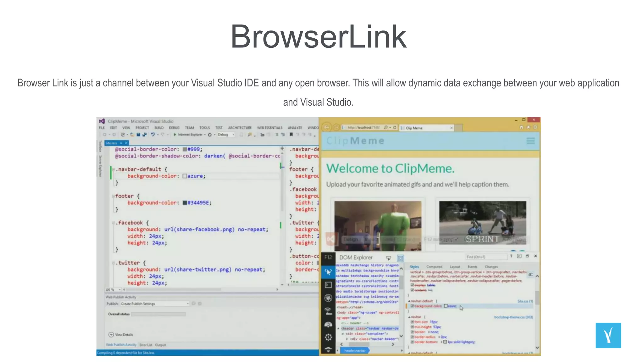The image size is (644, 362).
Task: Click the Browser Link refresh icon
Action: click(x=210, y=134)
